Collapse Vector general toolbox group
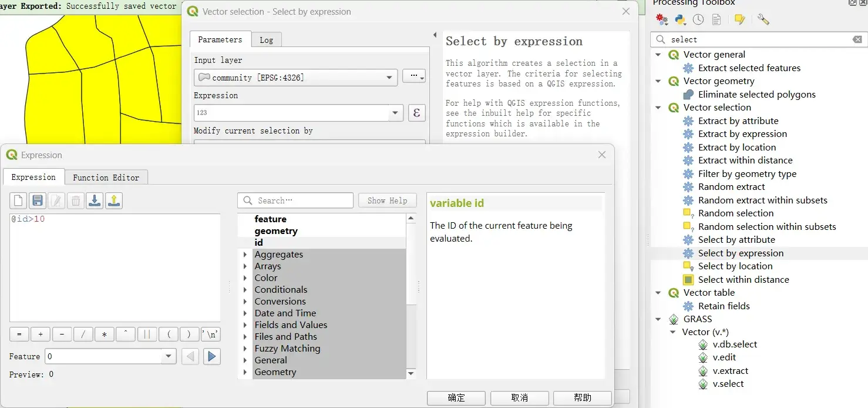The width and height of the screenshot is (868, 408). coord(658,55)
